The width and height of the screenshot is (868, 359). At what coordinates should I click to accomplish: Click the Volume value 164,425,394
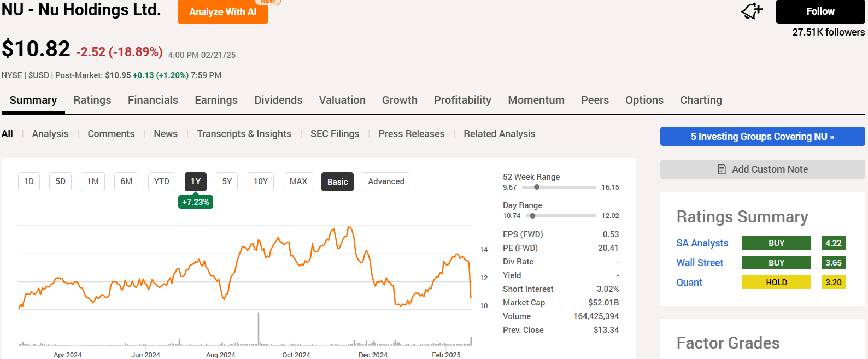pyautogui.click(x=596, y=316)
